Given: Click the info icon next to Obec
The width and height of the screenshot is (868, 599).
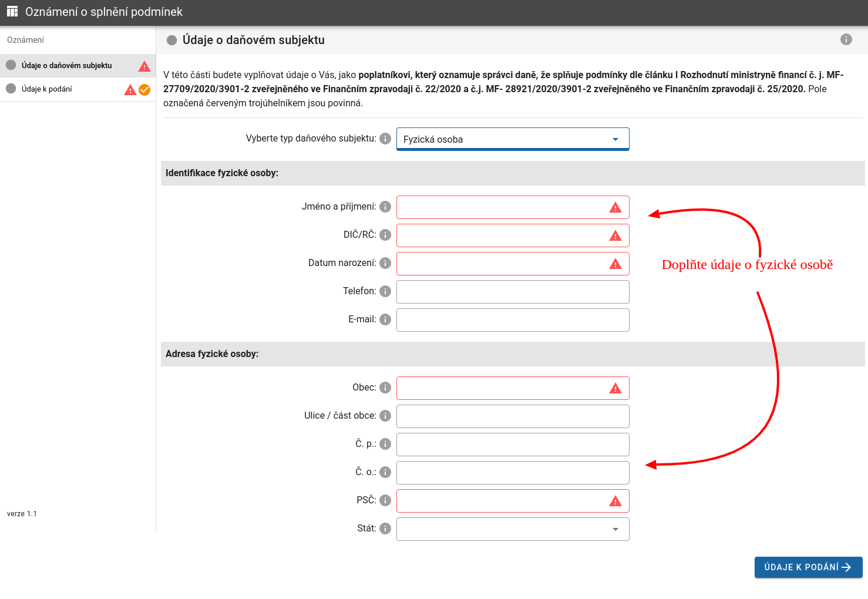Looking at the screenshot, I should click(x=385, y=388).
